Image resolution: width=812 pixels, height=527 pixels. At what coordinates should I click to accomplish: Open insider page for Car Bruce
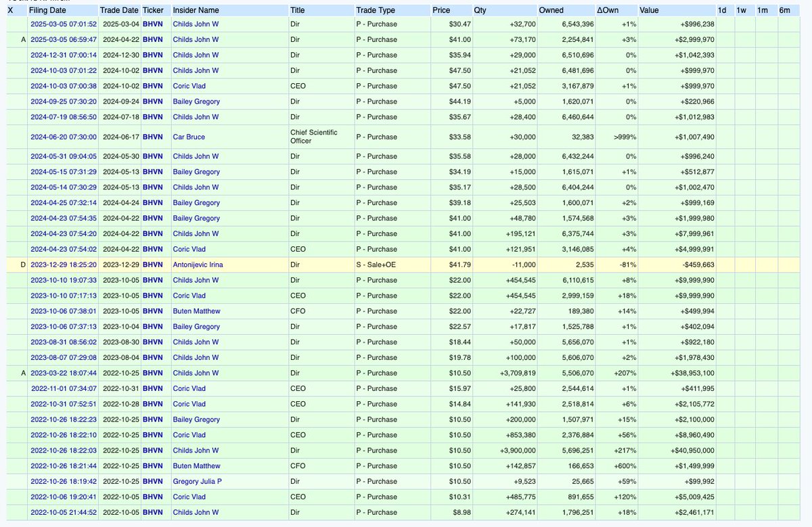click(189, 137)
